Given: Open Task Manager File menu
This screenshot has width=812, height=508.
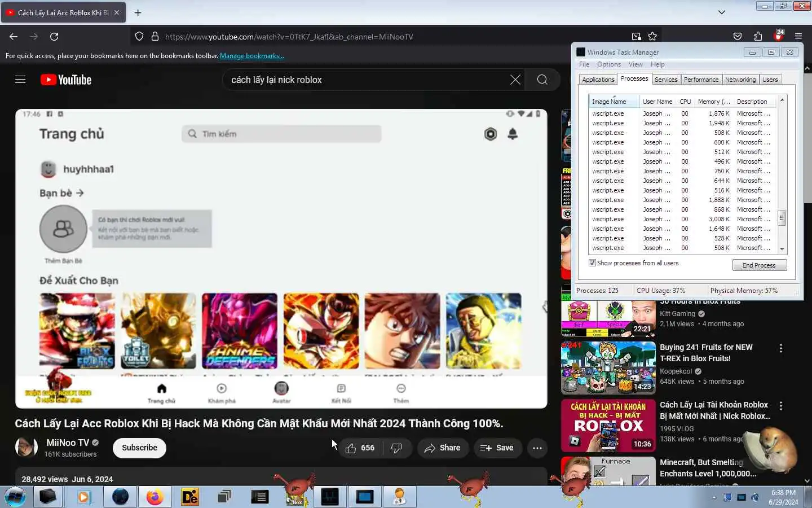Looking at the screenshot, I should [584, 64].
